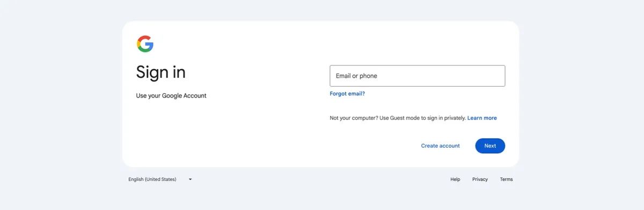Click gray page background above the sign-in card

click(x=322, y=10)
